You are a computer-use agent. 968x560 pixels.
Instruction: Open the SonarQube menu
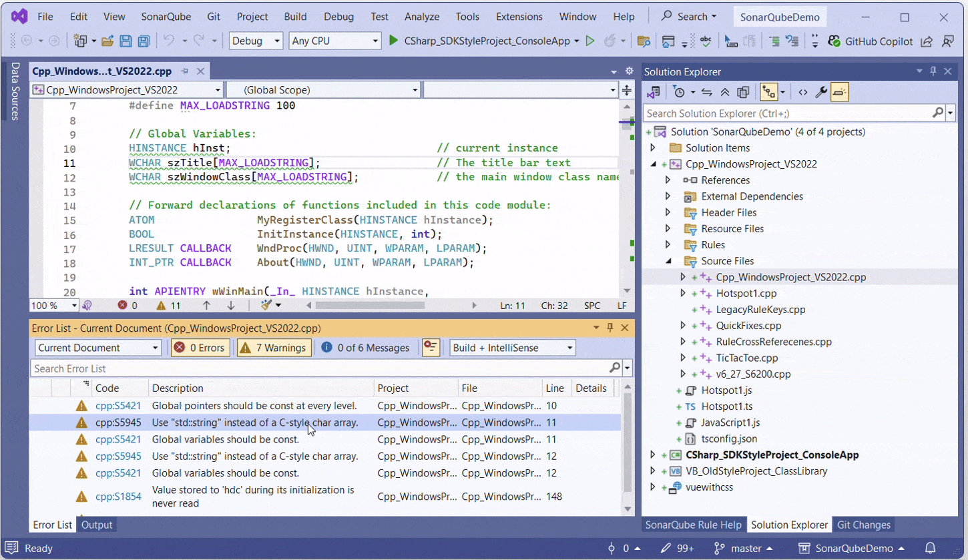[x=165, y=17]
